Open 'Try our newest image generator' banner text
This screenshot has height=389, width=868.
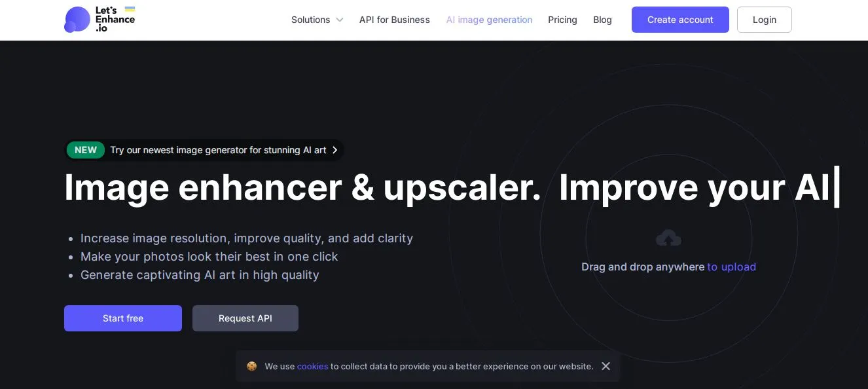click(x=218, y=150)
